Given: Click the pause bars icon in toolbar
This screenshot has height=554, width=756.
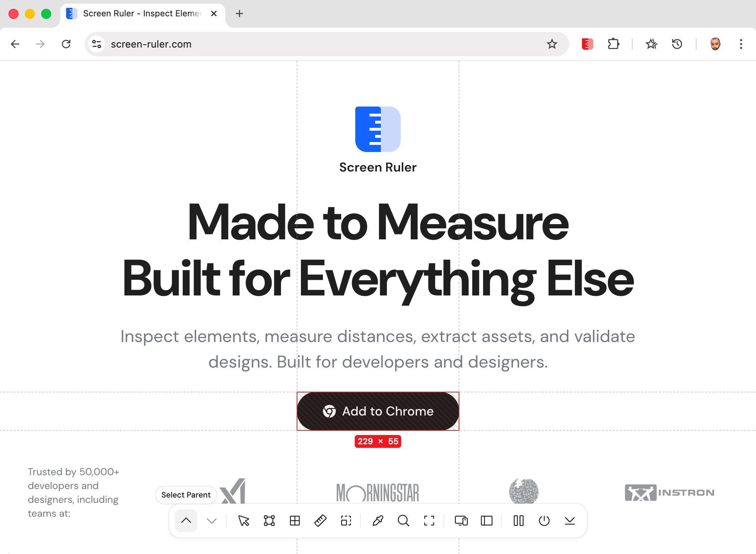Looking at the screenshot, I should [x=519, y=521].
